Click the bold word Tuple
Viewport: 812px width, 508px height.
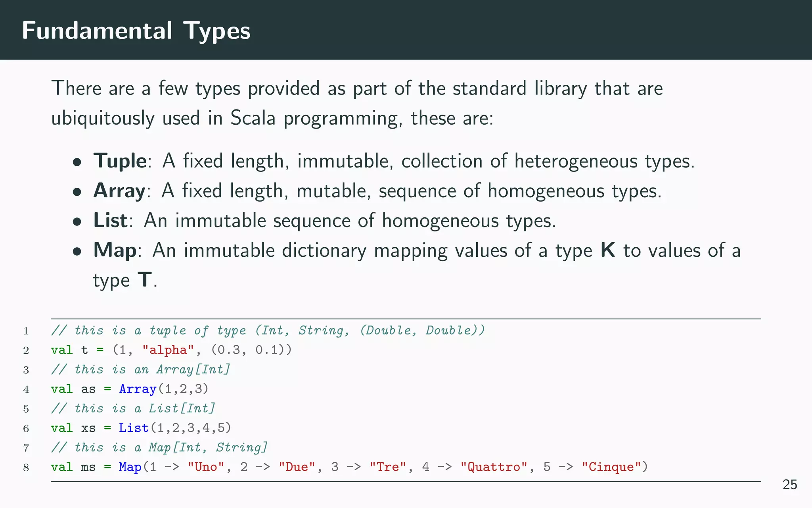click(120, 161)
